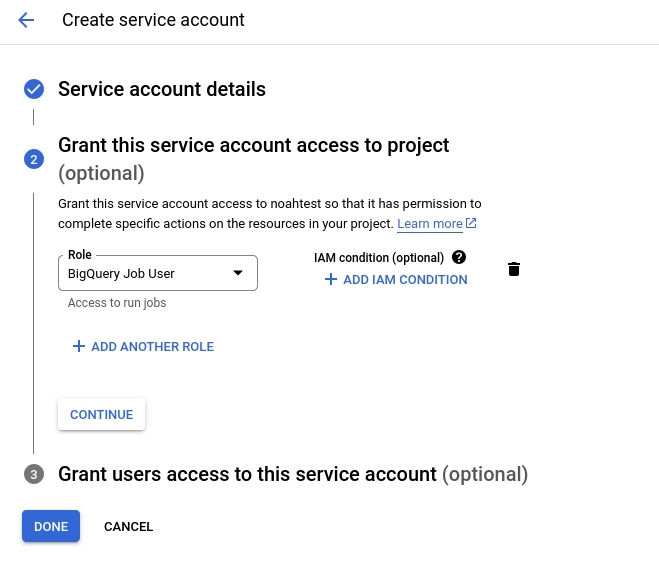This screenshot has height=588, width=659.
Task: Click the ADD IAM CONDITION text
Action: coord(405,280)
